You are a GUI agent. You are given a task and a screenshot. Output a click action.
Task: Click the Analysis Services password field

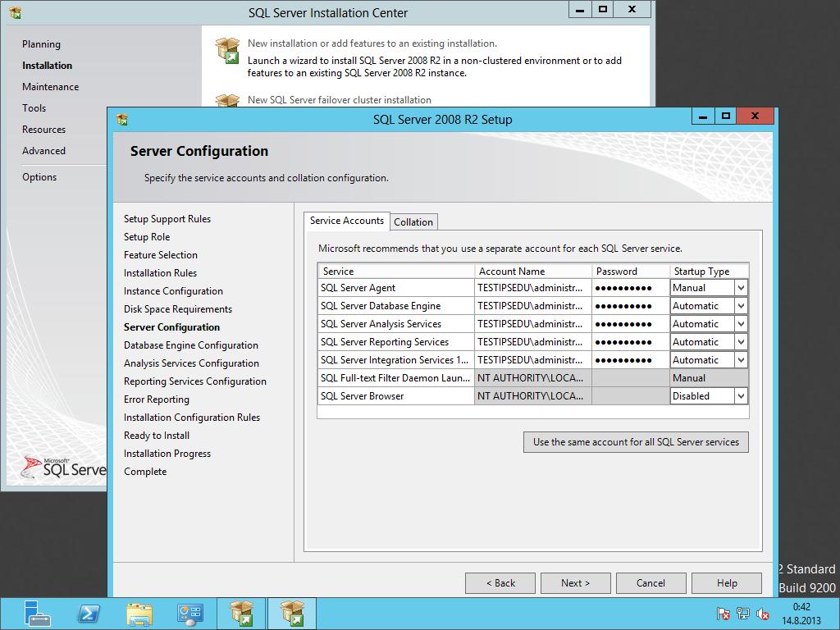click(631, 324)
